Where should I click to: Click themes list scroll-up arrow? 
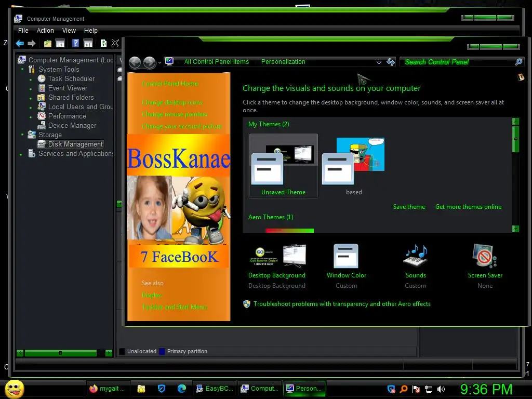click(x=515, y=121)
